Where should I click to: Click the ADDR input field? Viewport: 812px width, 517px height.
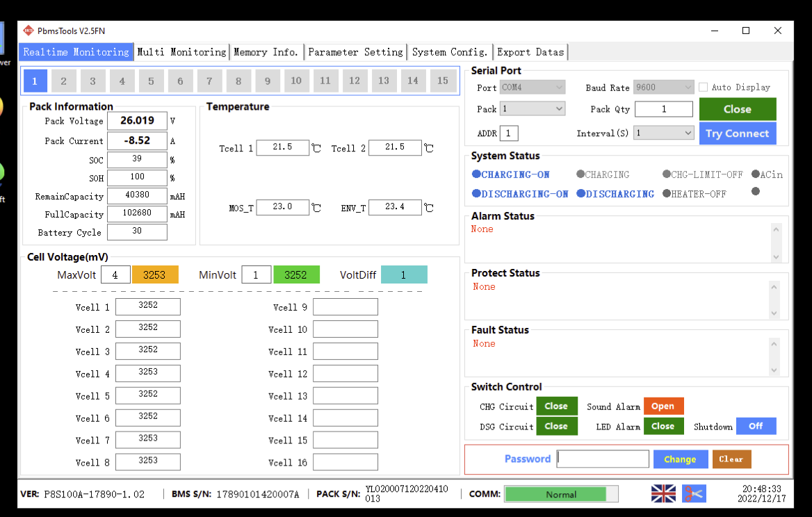(509, 133)
